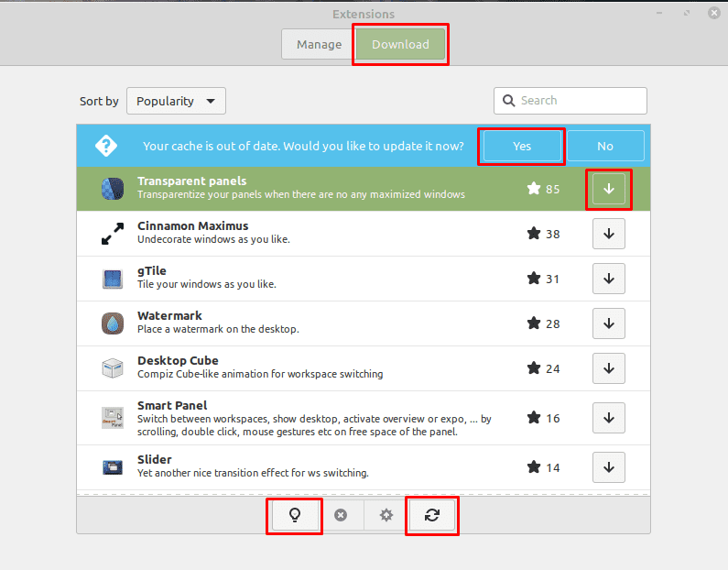Select the Cinnamon Maximus title text
Screen dimensions: 728x570
pyautogui.click(x=192, y=225)
